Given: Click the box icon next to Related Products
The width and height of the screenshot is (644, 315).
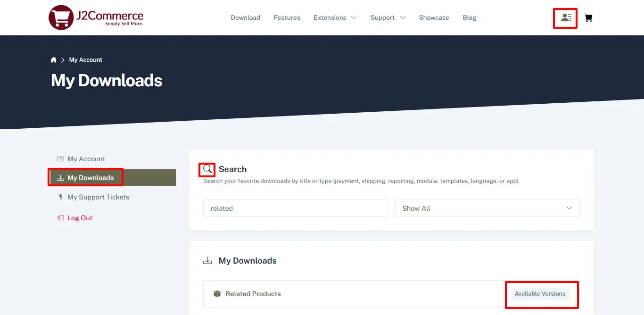Looking at the screenshot, I should (217, 294).
